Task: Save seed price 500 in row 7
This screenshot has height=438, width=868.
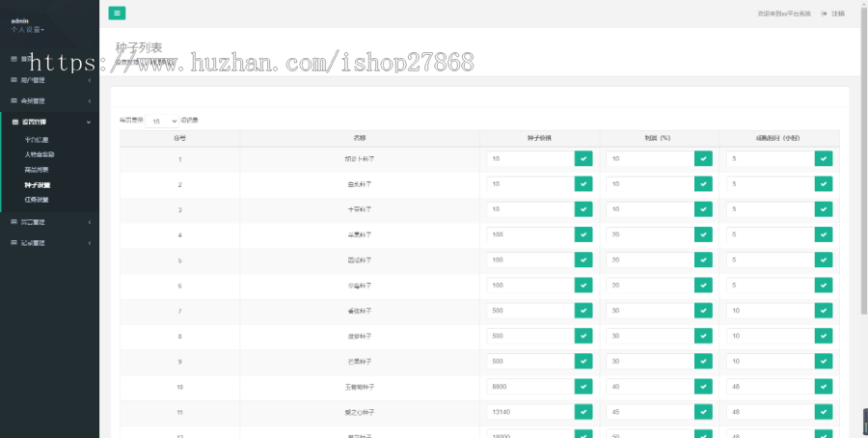Action: tap(583, 311)
